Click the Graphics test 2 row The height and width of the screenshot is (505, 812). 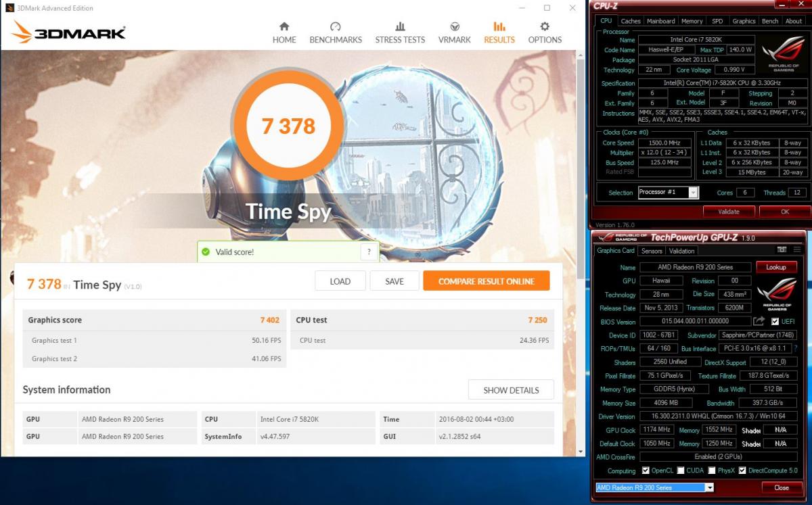point(155,359)
